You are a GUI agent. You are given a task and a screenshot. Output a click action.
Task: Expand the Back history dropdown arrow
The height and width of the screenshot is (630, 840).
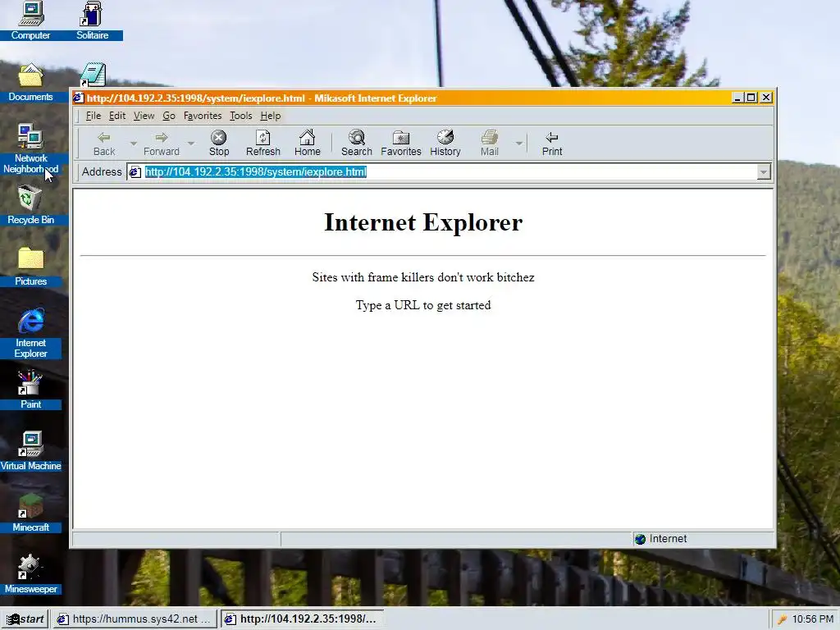[x=134, y=144]
